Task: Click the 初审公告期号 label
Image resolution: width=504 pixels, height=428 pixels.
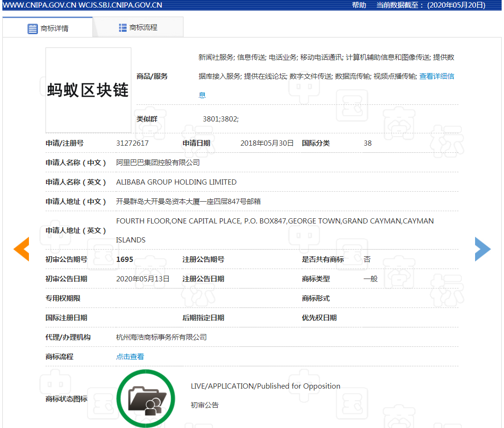Action: coord(66,260)
